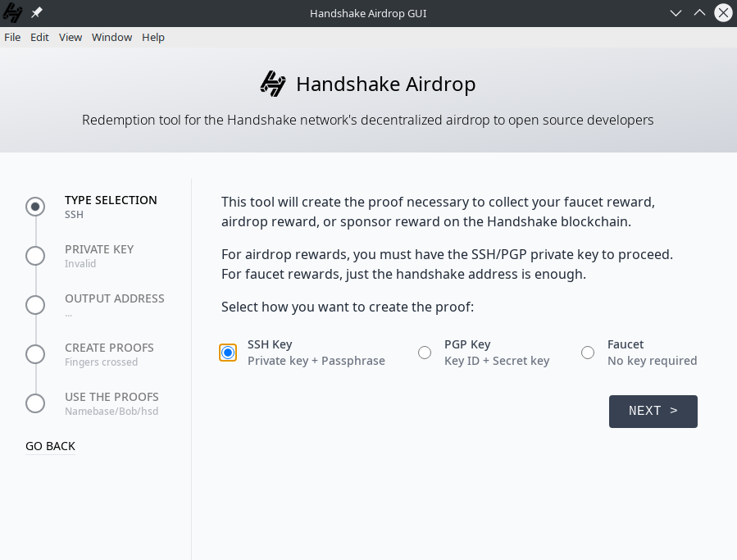Click the 'No key required' description
This screenshot has height=560, width=737.
(652, 361)
